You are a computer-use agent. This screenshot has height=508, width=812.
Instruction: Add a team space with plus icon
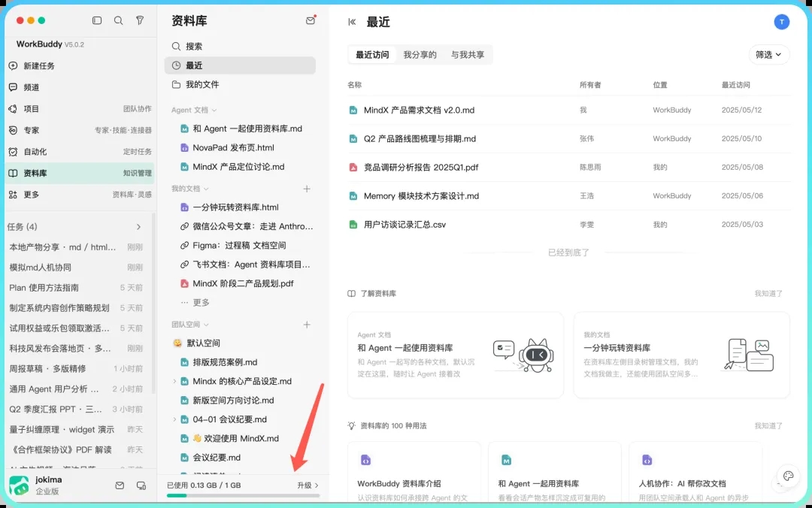coord(307,325)
